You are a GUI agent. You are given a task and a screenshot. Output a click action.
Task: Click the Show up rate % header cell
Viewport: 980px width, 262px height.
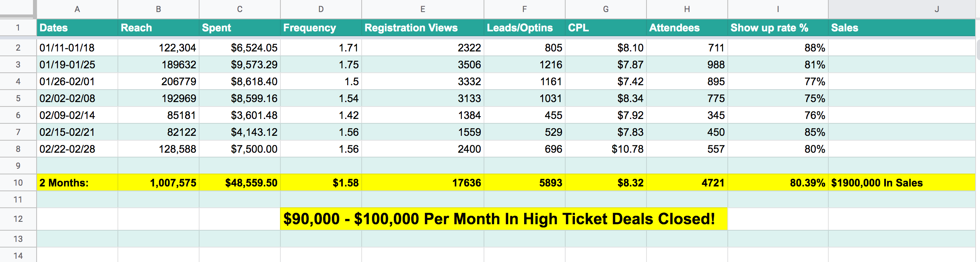778,28
